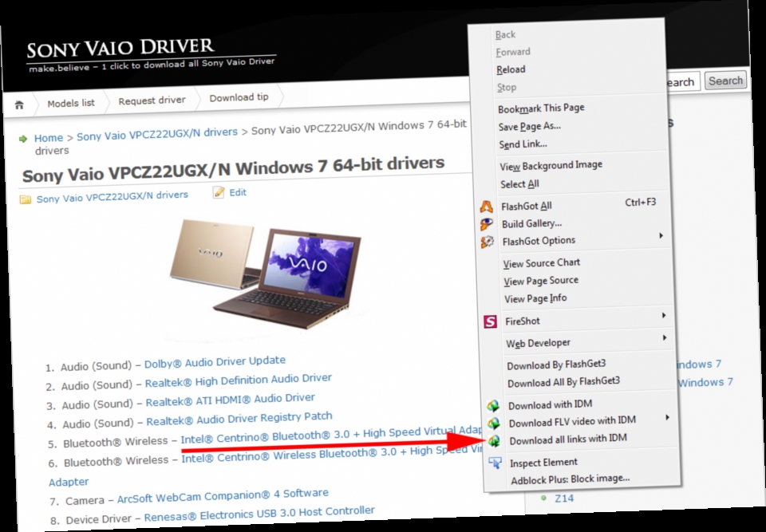Choose Select All in context menu
Viewport: 766px width, 532px height.
pyautogui.click(x=519, y=184)
